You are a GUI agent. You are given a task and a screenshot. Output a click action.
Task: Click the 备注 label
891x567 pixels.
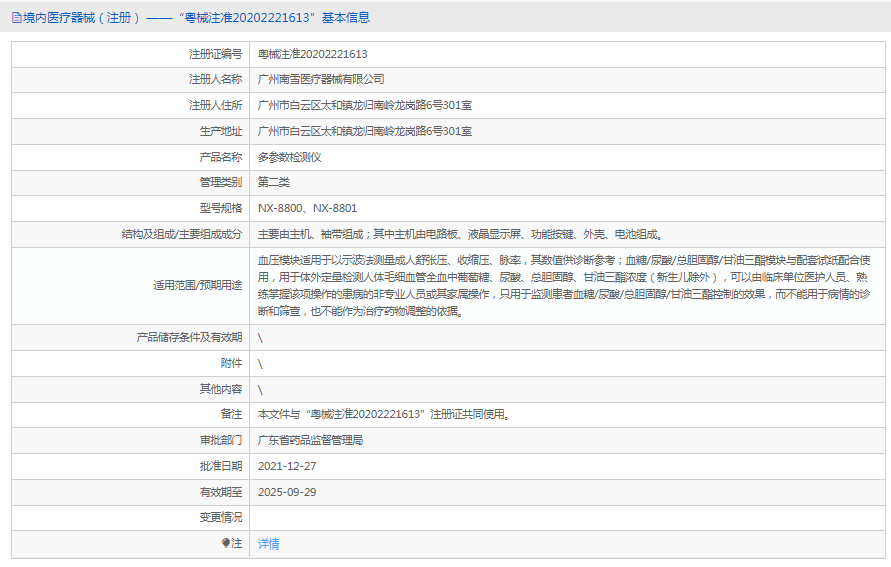point(231,415)
